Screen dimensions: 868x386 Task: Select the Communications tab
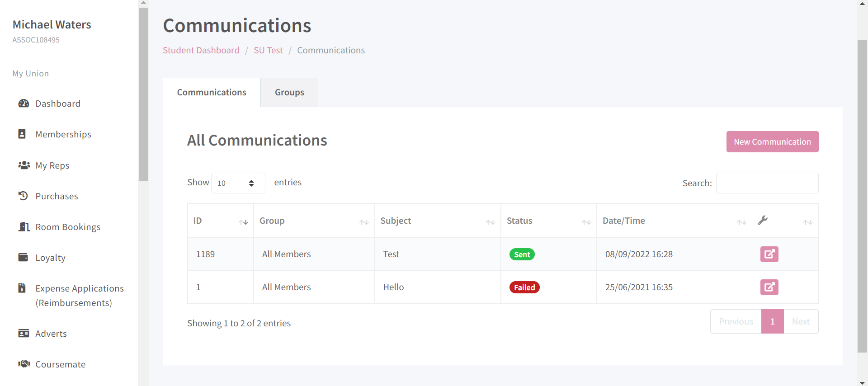pyautogui.click(x=212, y=92)
